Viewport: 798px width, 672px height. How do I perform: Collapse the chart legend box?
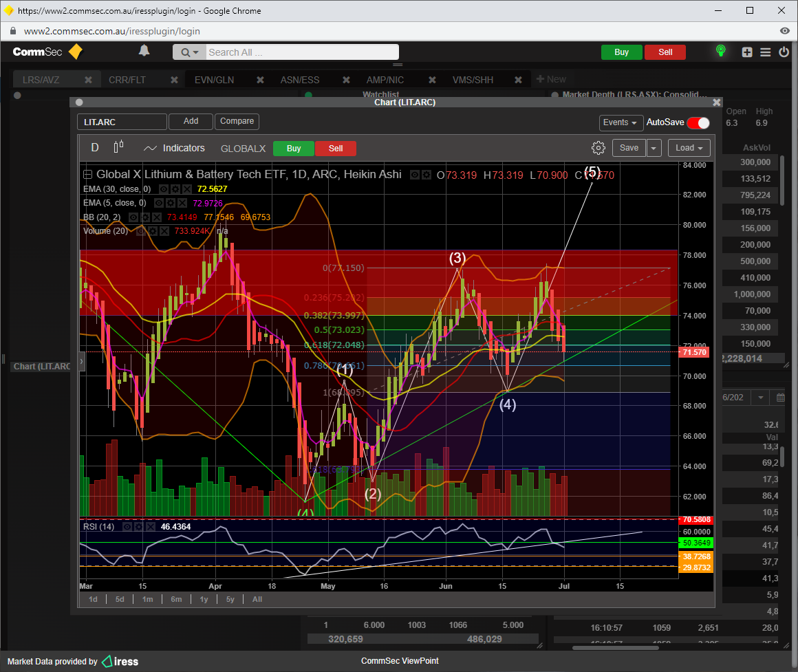pos(87,175)
